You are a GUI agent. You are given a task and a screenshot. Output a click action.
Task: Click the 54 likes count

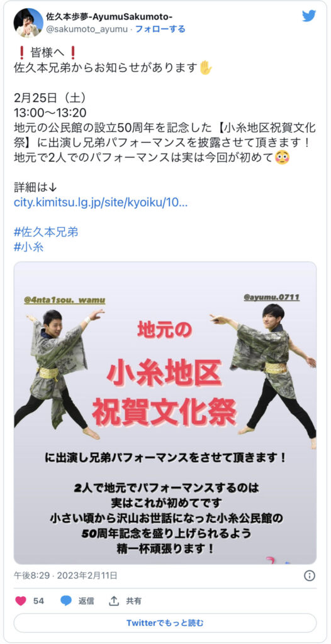tap(38, 601)
